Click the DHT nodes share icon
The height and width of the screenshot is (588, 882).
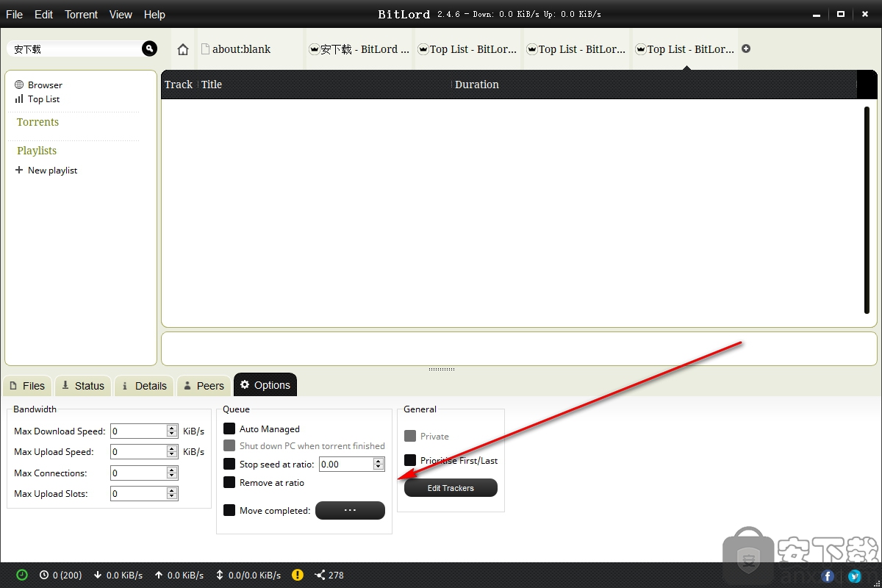pyautogui.click(x=320, y=575)
